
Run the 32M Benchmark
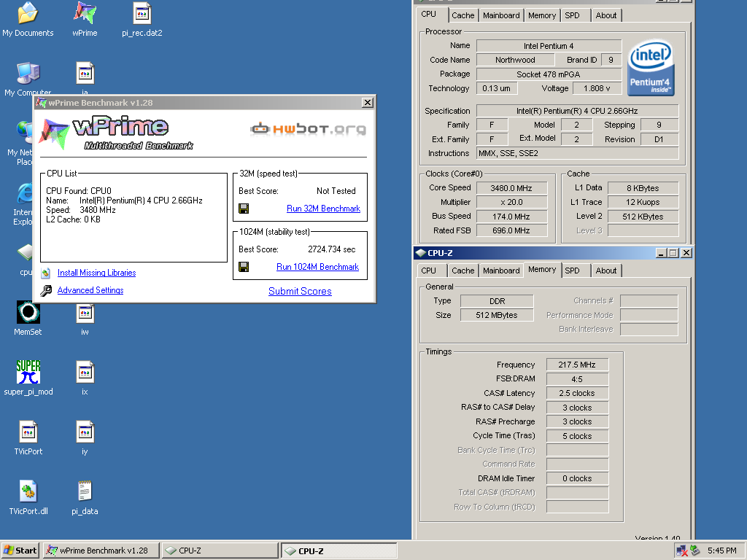323,209
